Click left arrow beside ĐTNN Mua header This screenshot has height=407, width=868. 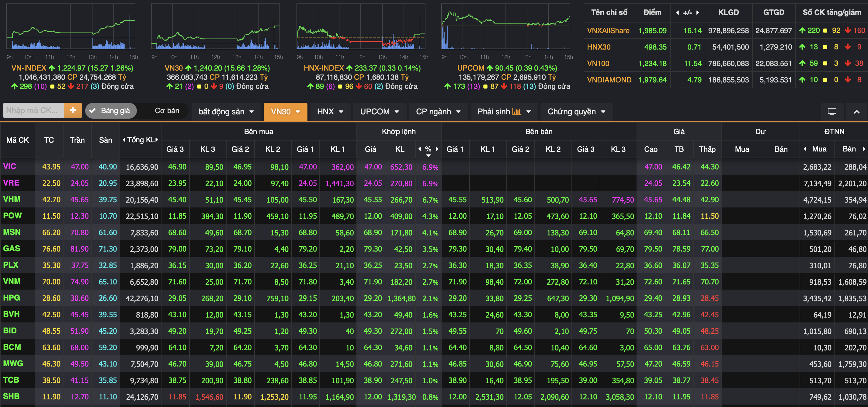pos(805,148)
